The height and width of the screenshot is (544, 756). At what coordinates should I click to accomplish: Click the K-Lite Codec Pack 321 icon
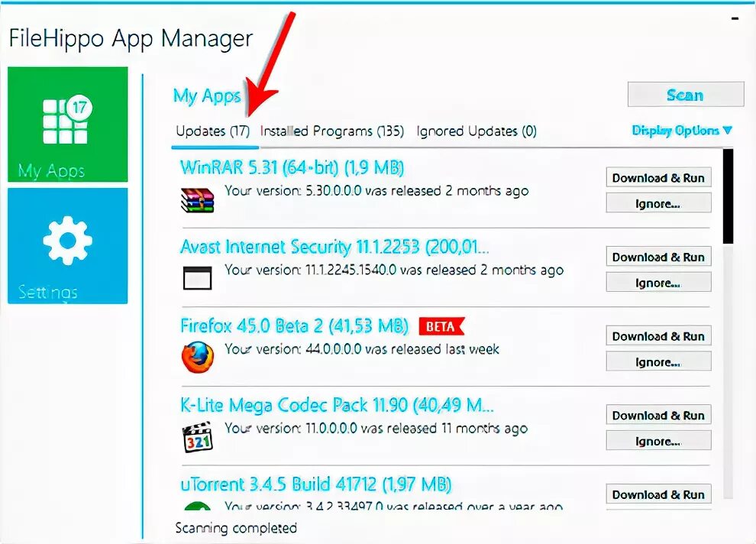[x=198, y=437]
